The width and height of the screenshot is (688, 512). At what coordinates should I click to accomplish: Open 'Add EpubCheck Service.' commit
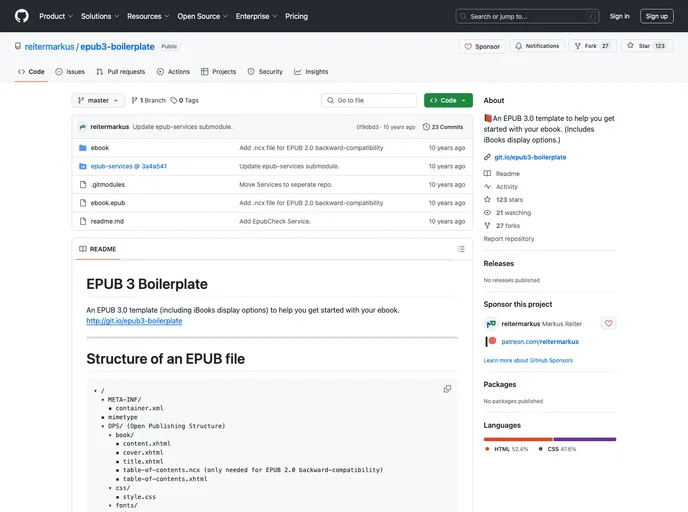pos(275,222)
